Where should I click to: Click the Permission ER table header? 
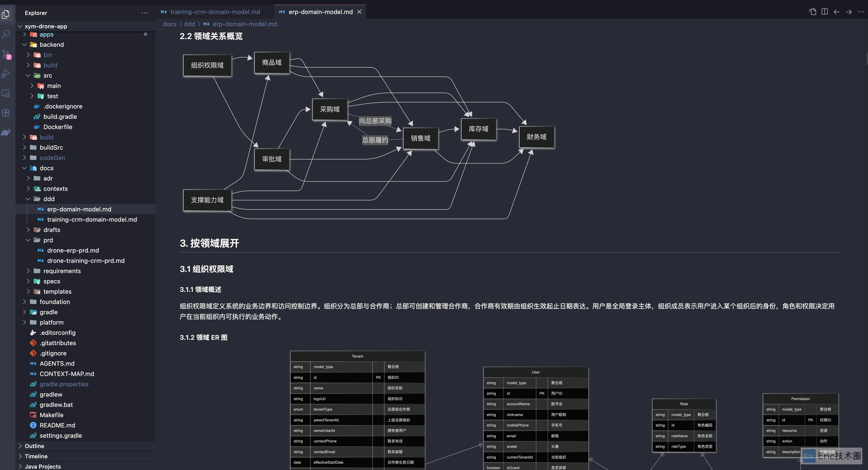(x=801, y=399)
